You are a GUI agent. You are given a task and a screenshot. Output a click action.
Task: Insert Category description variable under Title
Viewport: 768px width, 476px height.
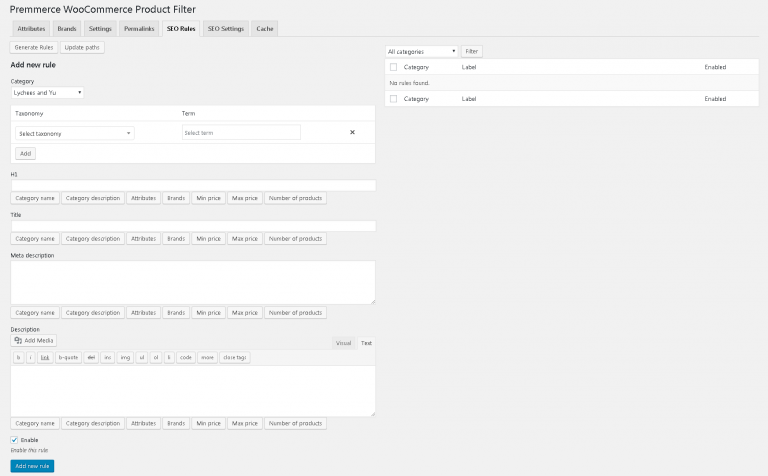93,239
